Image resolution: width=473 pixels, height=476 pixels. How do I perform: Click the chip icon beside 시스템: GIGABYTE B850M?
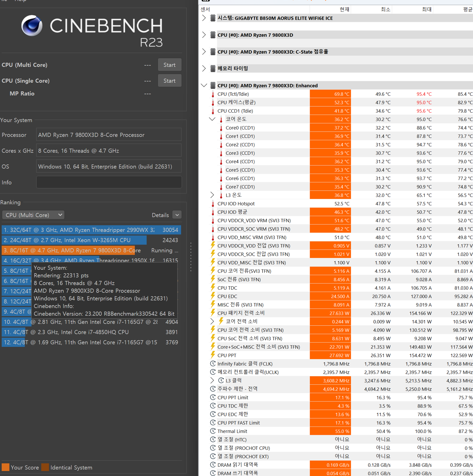[x=213, y=18]
